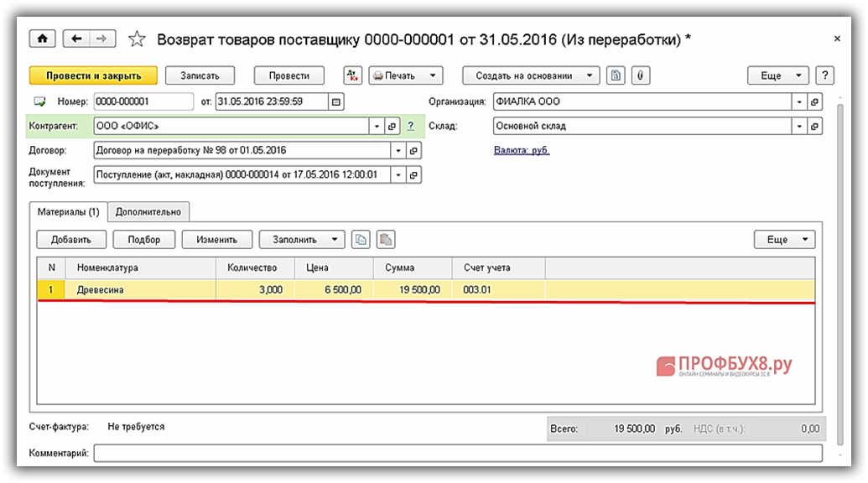Click the Добавить button

(70, 240)
